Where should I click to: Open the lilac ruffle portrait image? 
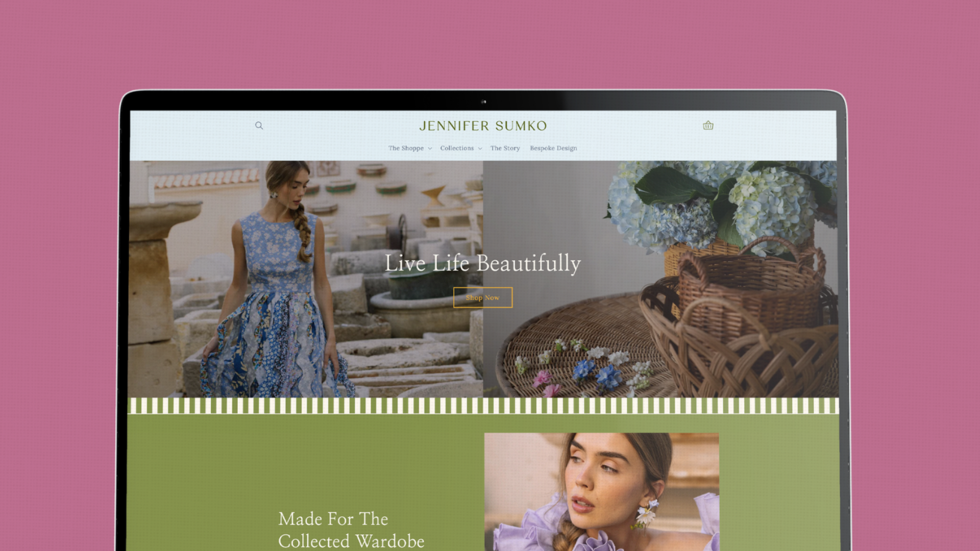(x=602, y=492)
